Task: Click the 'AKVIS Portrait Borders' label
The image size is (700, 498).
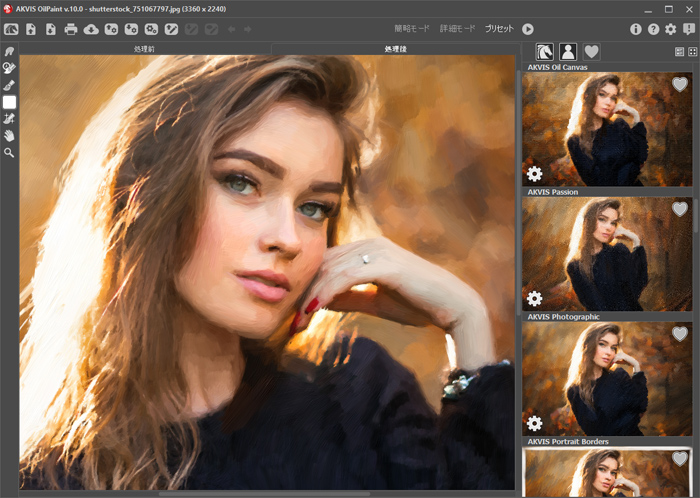Action: (568, 441)
